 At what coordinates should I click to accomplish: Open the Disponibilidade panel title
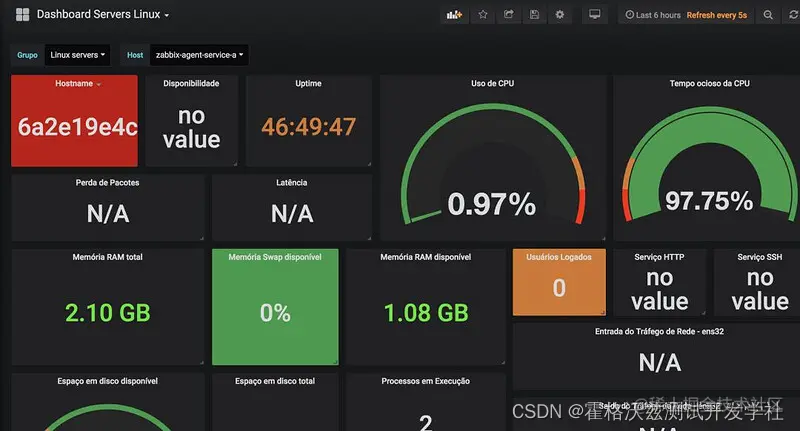click(191, 83)
